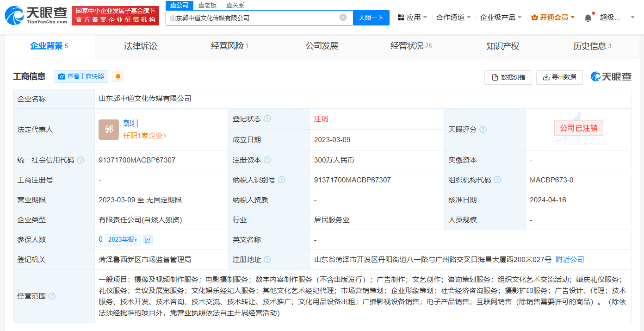
Task: Click question mark beside 统一社会信用代码
Action: (81, 160)
